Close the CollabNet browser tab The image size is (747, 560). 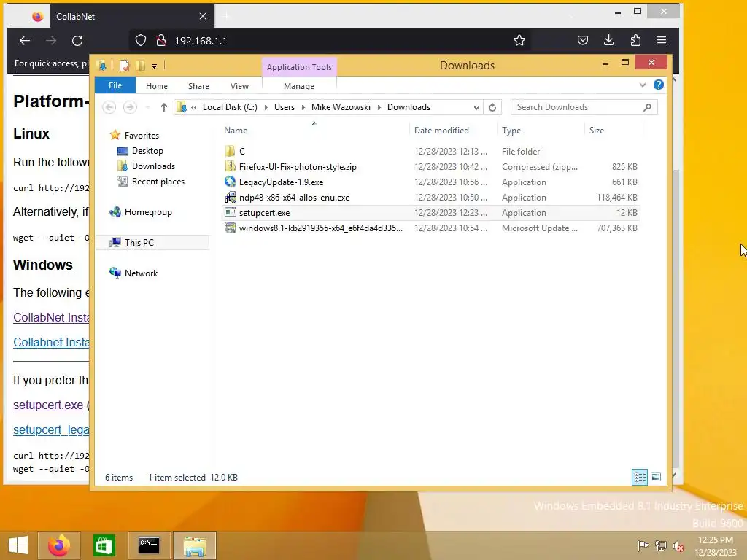(203, 16)
